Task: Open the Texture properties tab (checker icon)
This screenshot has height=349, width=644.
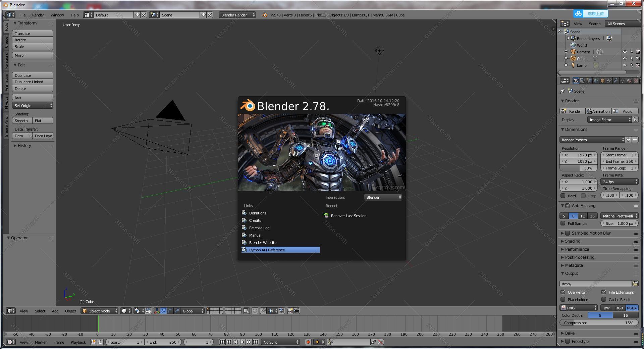Action: (636, 81)
